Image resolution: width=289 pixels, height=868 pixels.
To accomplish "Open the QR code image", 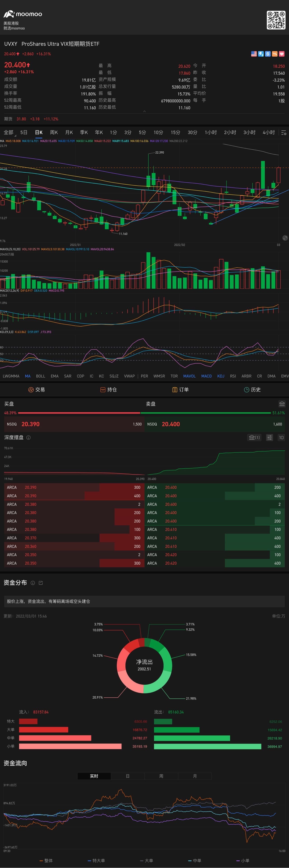I will point(276,20).
